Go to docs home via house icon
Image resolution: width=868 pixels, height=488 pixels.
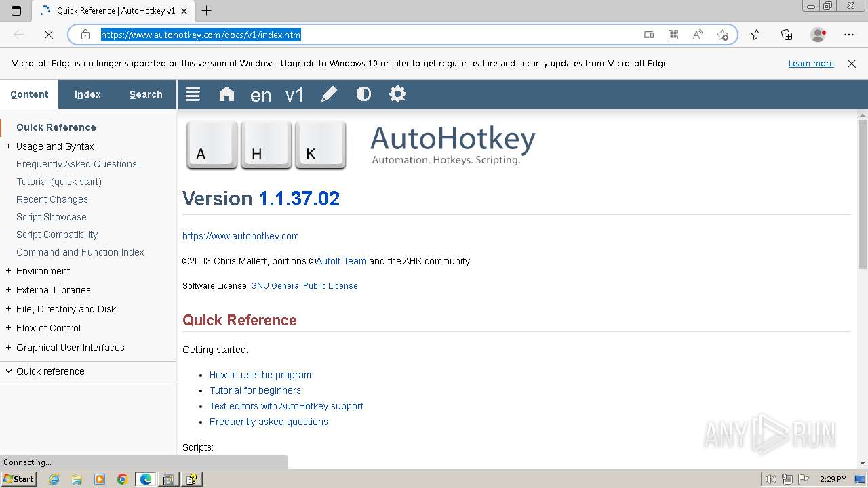[x=226, y=94]
